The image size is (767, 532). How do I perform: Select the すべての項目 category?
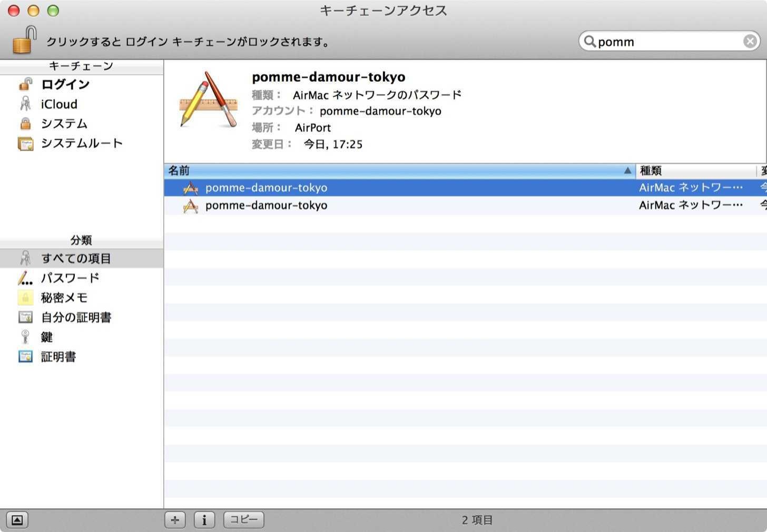tap(82, 258)
